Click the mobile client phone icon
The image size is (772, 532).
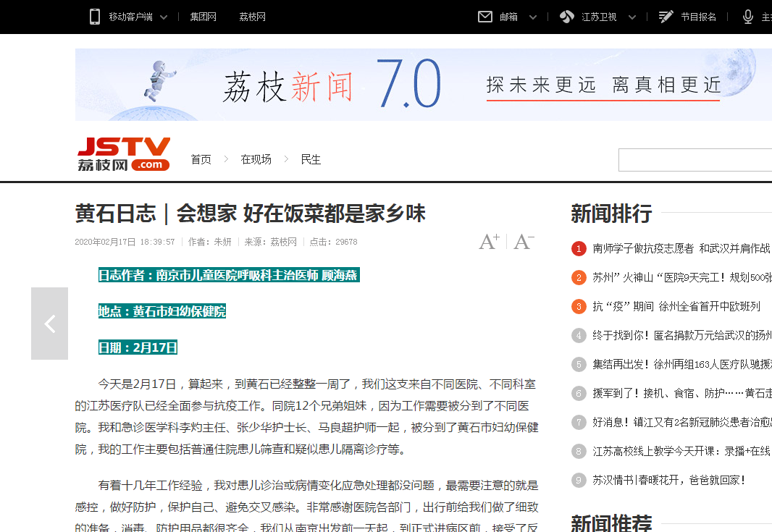click(93, 16)
